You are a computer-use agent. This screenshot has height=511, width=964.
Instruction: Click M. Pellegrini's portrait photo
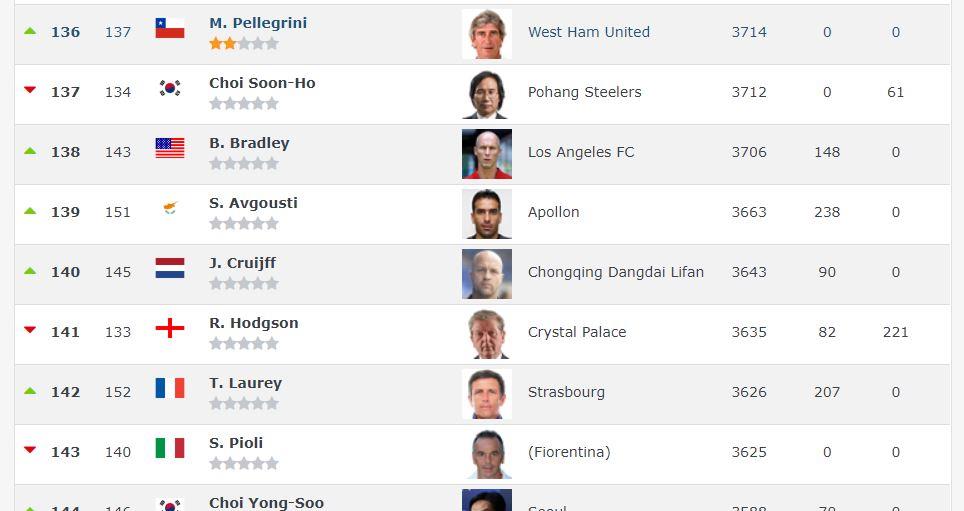[x=487, y=34]
